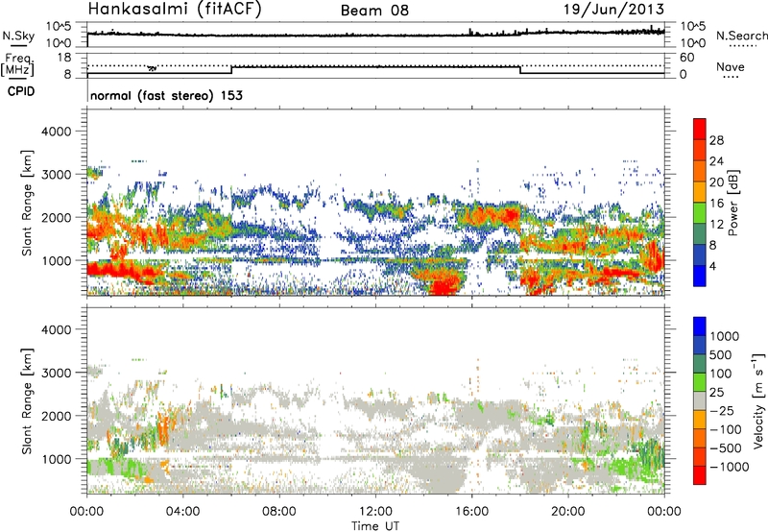Click the red top segment of Power colorbar
Viewport: 768px width, 532px height.
(x=700, y=129)
